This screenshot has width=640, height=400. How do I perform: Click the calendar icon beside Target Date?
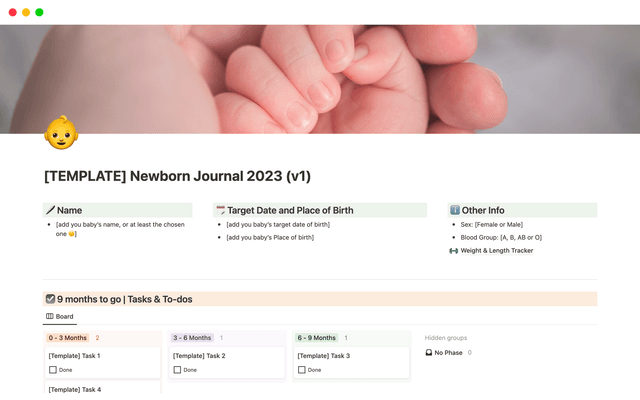220,210
